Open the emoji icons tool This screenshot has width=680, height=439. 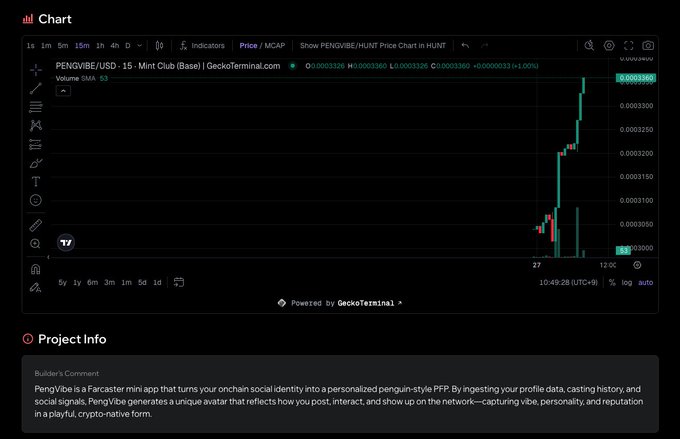point(36,200)
